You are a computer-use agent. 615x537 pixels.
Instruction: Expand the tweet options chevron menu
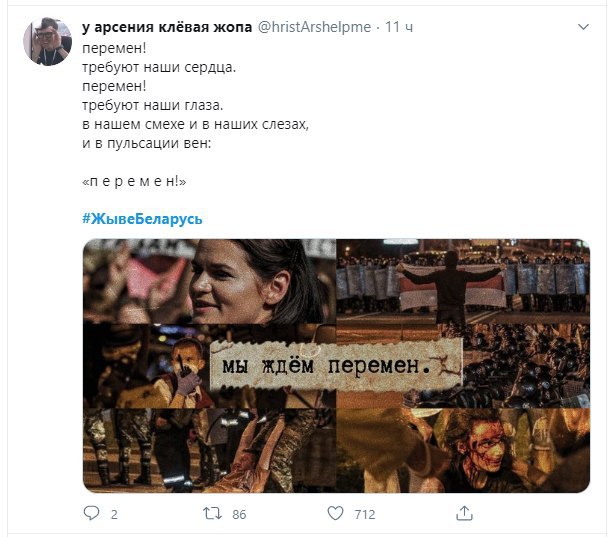584,27
